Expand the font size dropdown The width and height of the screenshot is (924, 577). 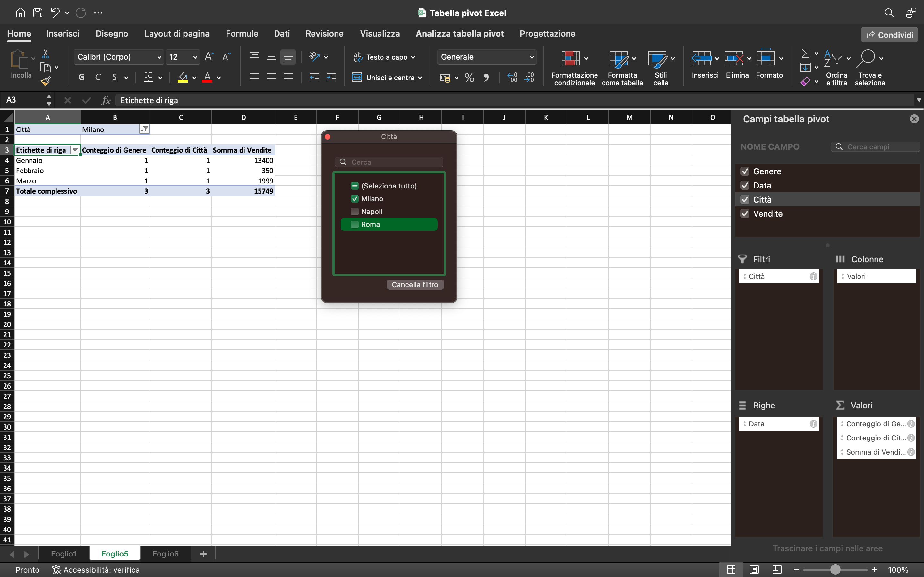(194, 56)
